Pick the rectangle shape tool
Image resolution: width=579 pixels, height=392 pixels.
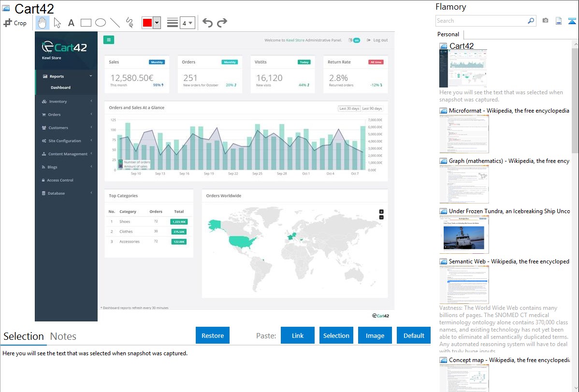click(86, 23)
